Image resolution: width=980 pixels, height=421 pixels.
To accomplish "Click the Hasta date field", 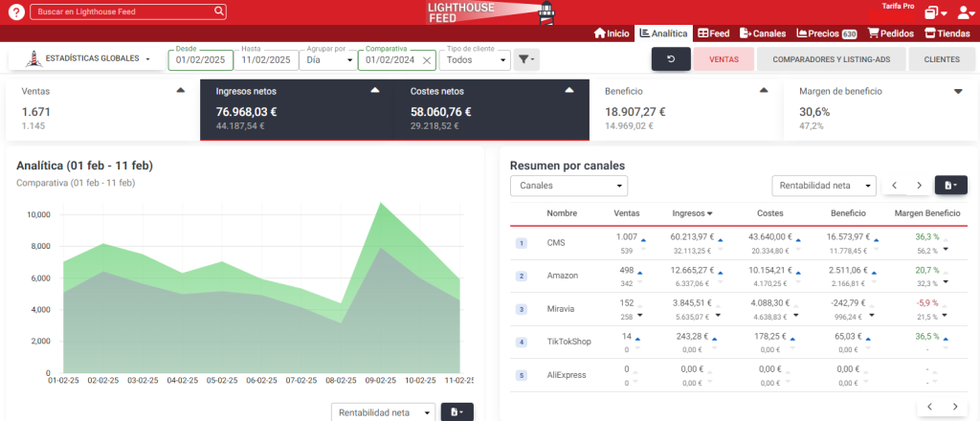I will (266, 60).
